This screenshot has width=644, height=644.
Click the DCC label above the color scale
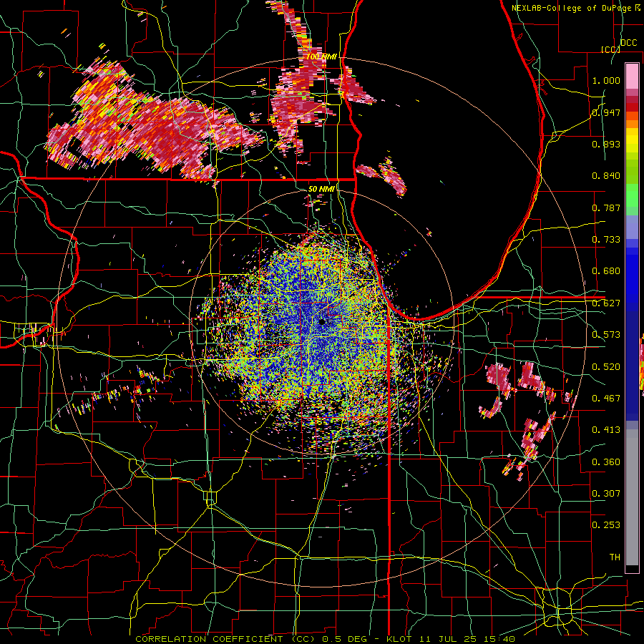(x=628, y=43)
